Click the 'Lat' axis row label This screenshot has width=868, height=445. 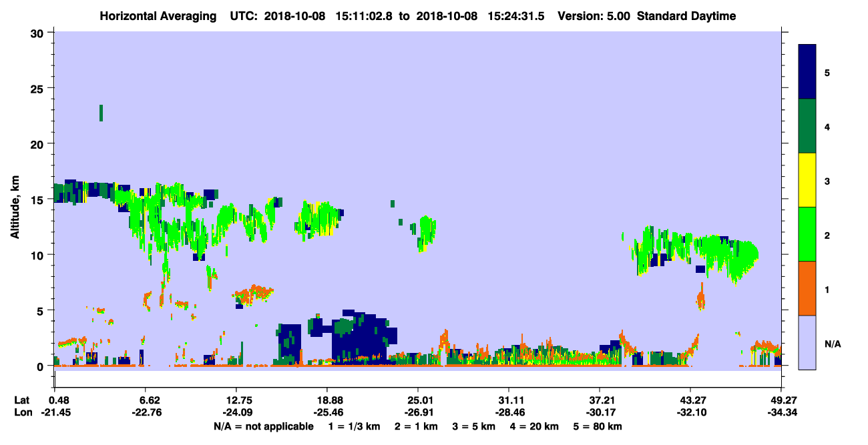[21, 400]
